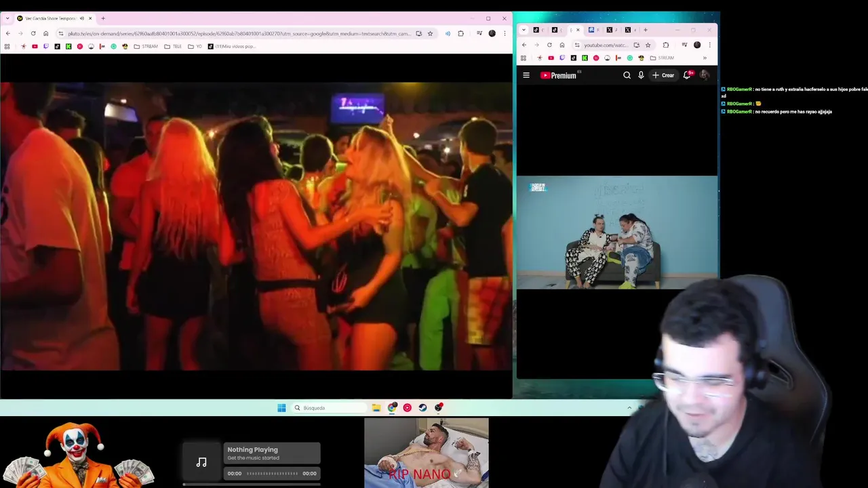The width and height of the screenshot is (868, 488).
Task: Click the YouTube Crear button
Action: tap(663, 75)
